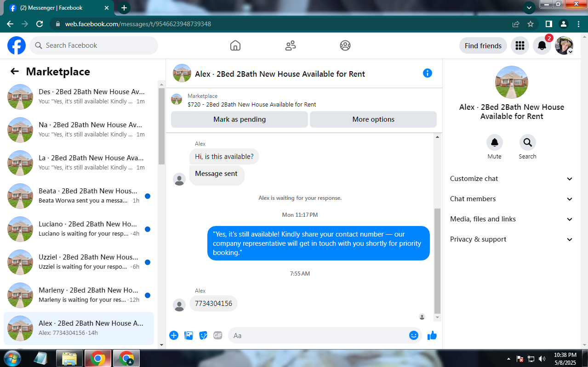Open File Explorer from taskbar

(69, 358)
